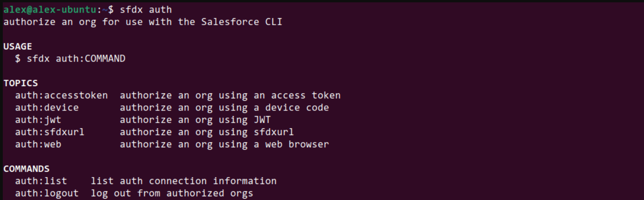Click the USAGE heading
Viewport: 644px width, 200px height.
(x=18, y=47)
